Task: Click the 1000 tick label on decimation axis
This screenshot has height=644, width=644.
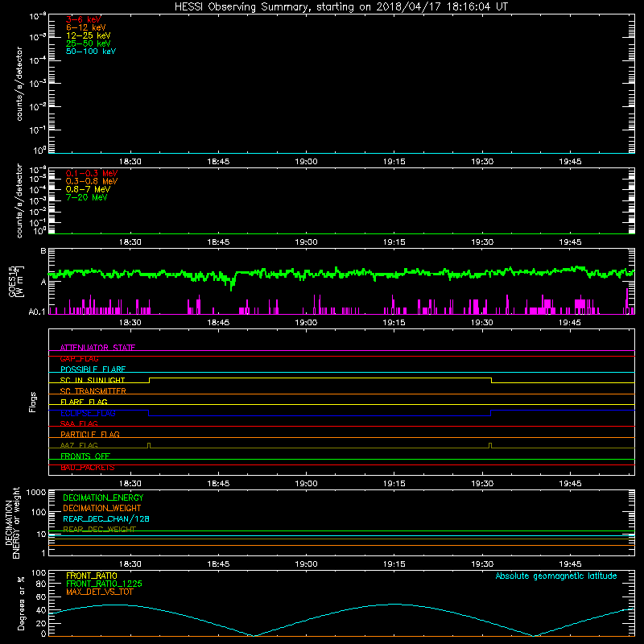Action: [x=36, y=492]
